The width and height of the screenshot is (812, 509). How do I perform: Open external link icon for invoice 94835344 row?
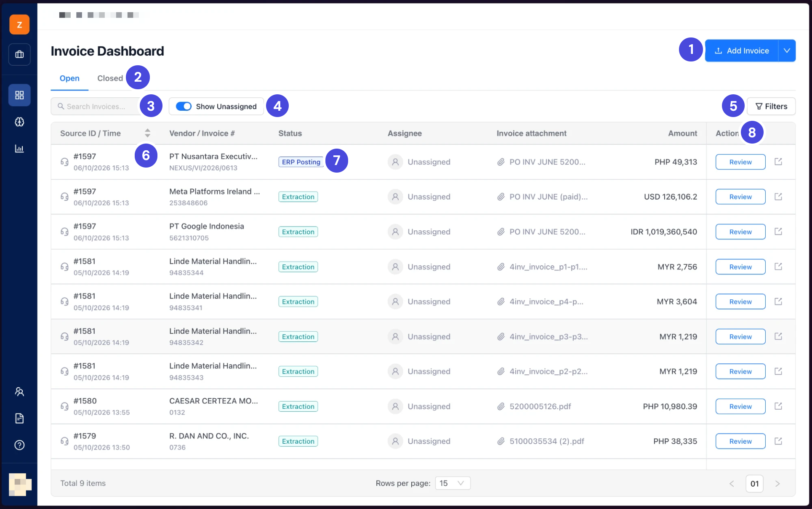pos(778,266)
